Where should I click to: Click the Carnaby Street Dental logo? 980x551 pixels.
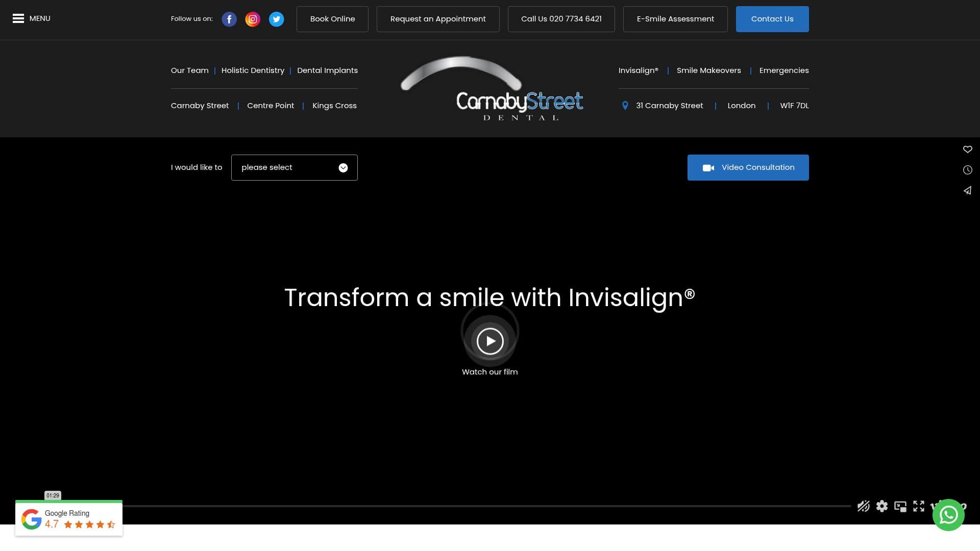tap(492, 89)
